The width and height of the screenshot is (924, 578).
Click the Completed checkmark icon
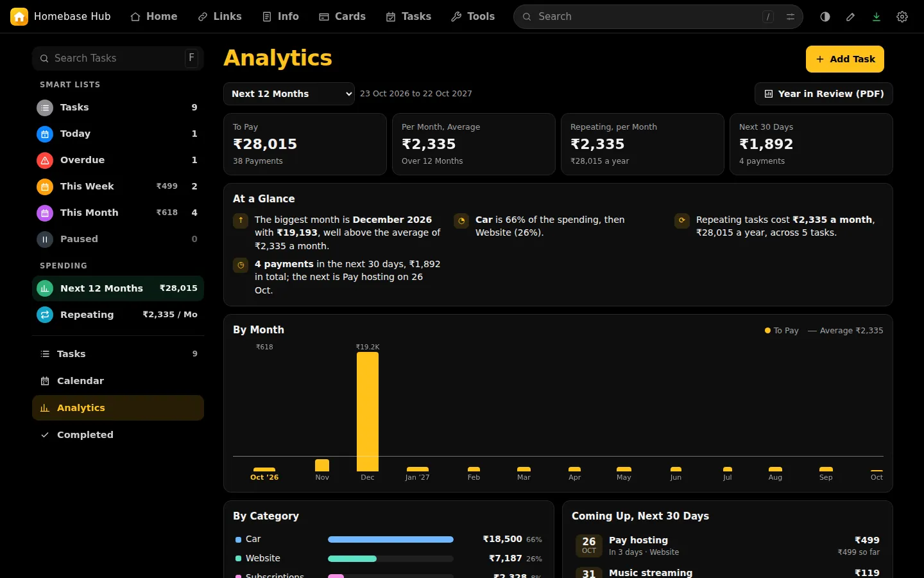pyautogui.click(x=45, y=435)
